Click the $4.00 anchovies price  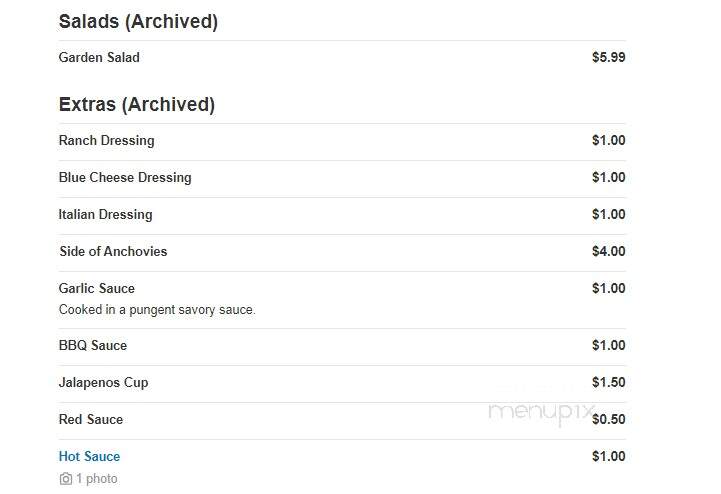[x=609, y=251]
